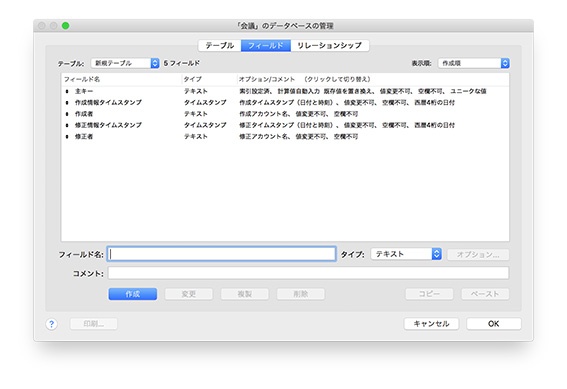Click reorder handle beside 作成情報タイムスタンプ field

tap(67, 103)
